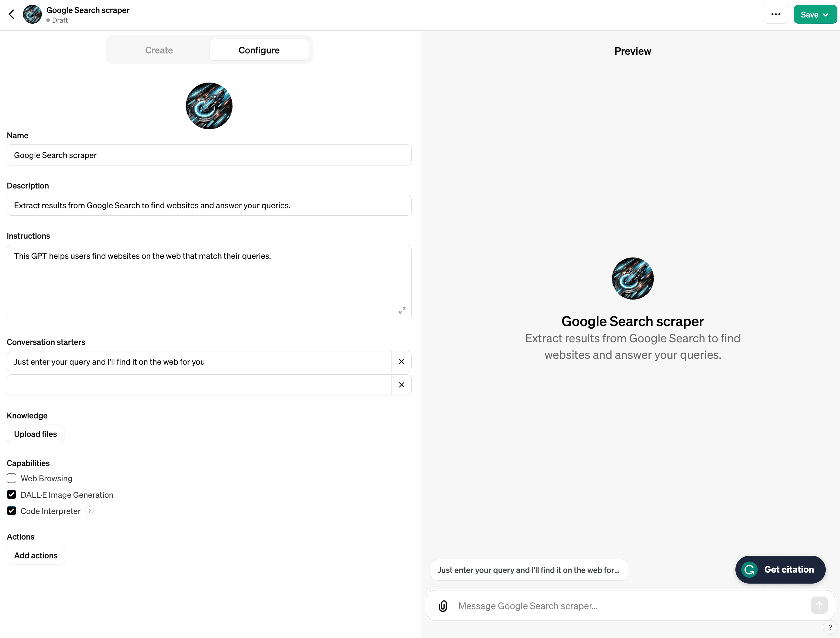Select the Configure tab
The height and width of the screenshot is (638, 840).
(x=259, y=50)
